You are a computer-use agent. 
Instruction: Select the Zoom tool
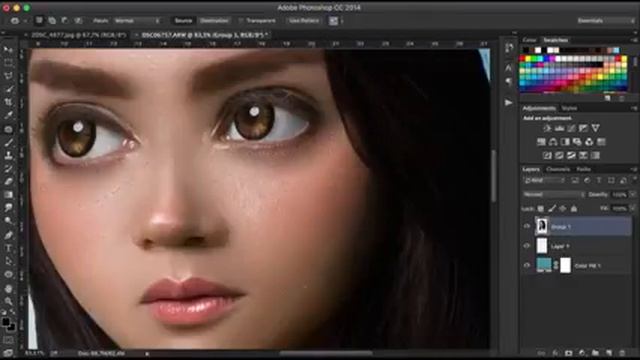8,301
